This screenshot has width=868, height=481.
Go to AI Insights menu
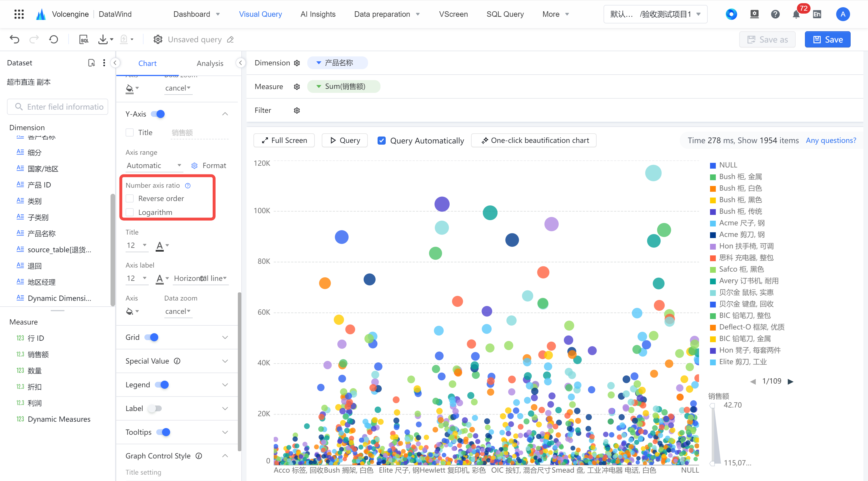pos(318,14)
